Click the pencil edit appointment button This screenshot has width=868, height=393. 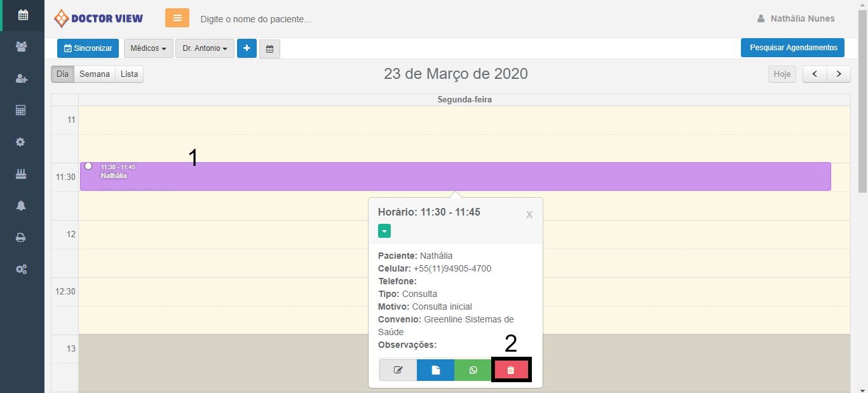[398, 370]
